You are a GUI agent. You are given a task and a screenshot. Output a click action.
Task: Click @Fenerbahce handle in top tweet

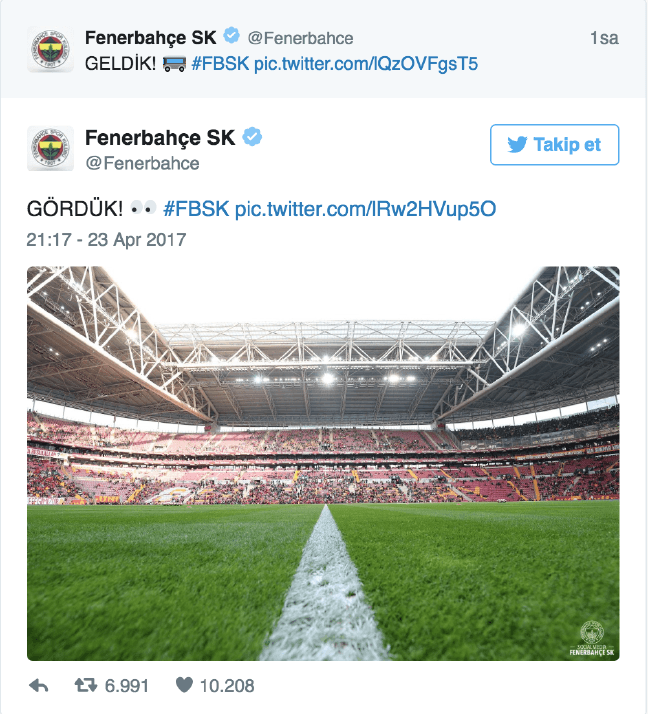300,38
